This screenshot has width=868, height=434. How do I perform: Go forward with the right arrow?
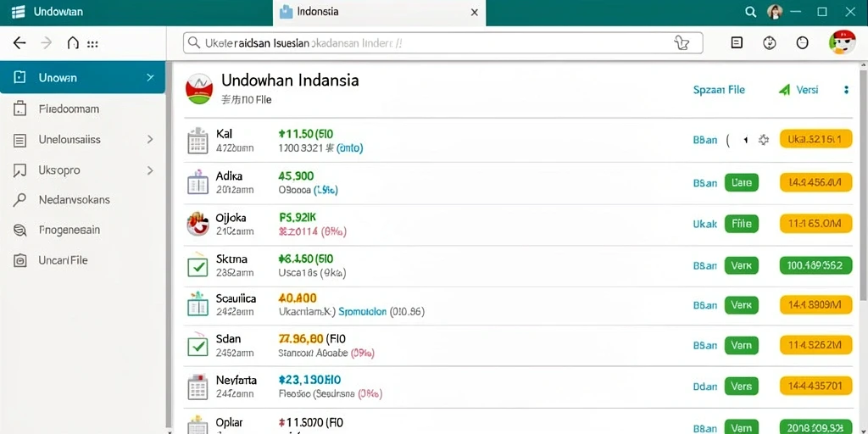[47, 43]
